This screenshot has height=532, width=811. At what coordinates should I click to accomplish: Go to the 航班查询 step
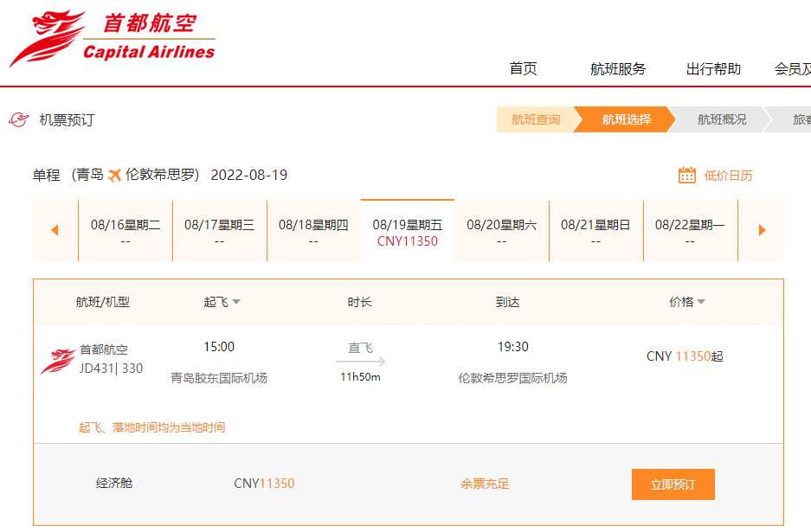pos(536,119)
